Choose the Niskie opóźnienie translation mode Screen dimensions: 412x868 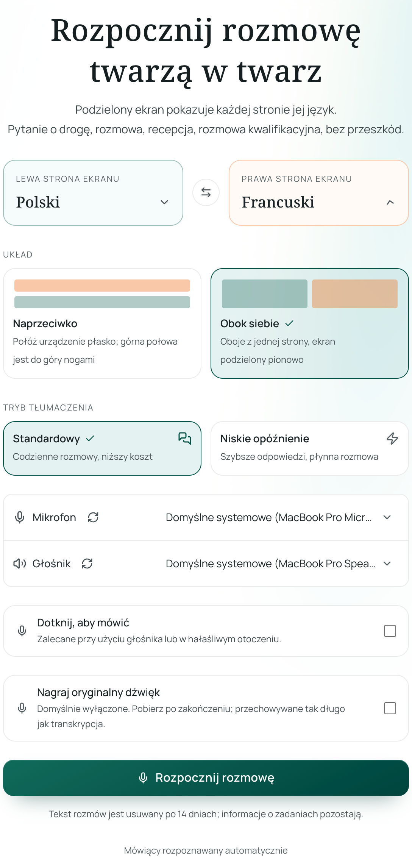point(310,448)
